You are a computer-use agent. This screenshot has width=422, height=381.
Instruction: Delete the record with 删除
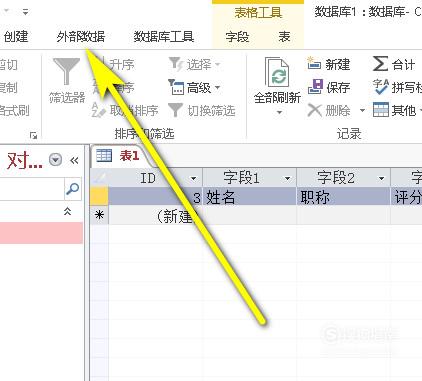pos(329,110)
